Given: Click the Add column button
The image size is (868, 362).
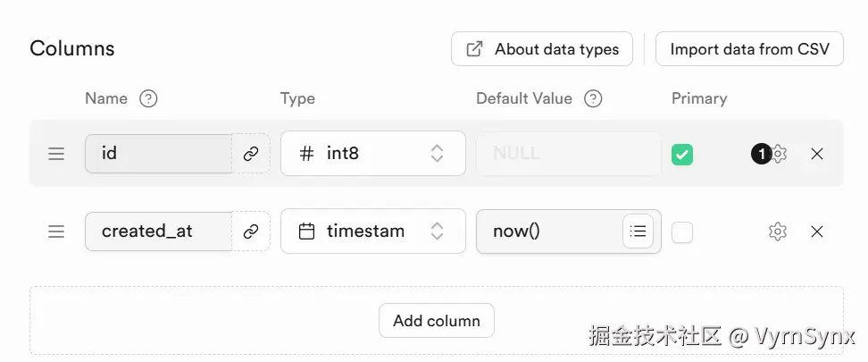Looking at the screenshot, I should 437,320.
